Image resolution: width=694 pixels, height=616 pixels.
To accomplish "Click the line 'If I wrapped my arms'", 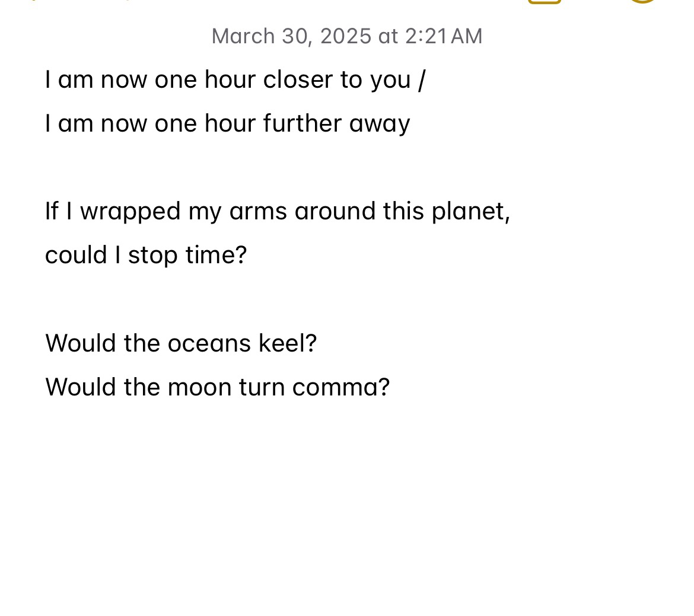I will click(278, 212).
